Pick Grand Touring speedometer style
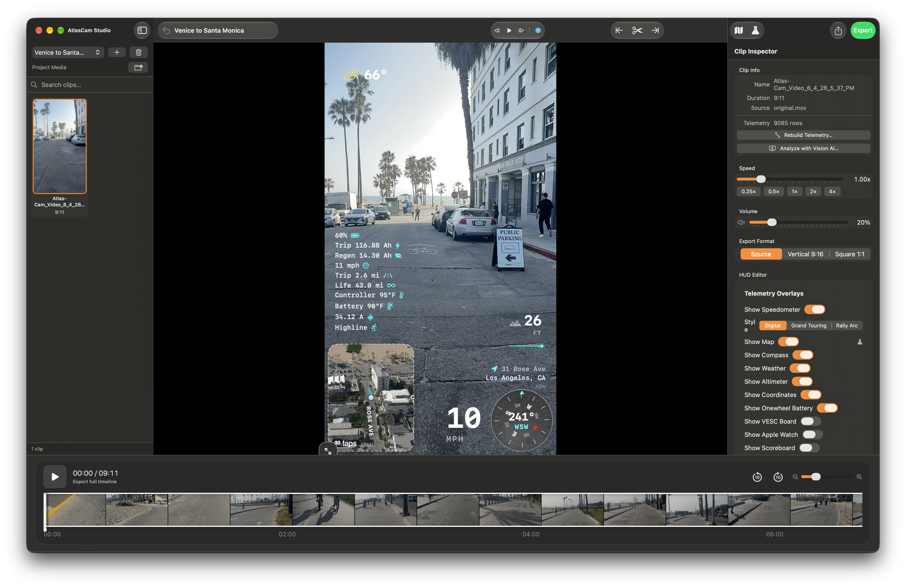This screenshot has height=588, width=906. [x=809, y=326]
